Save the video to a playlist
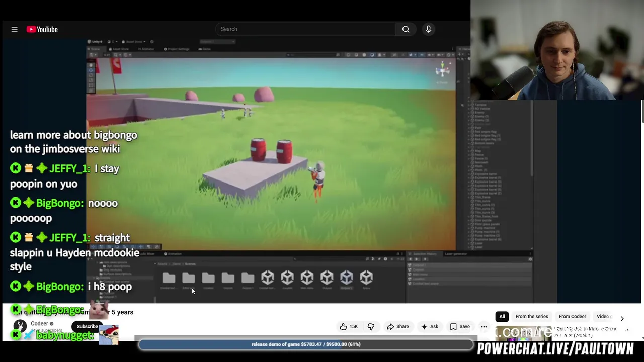 coord(460,327)
